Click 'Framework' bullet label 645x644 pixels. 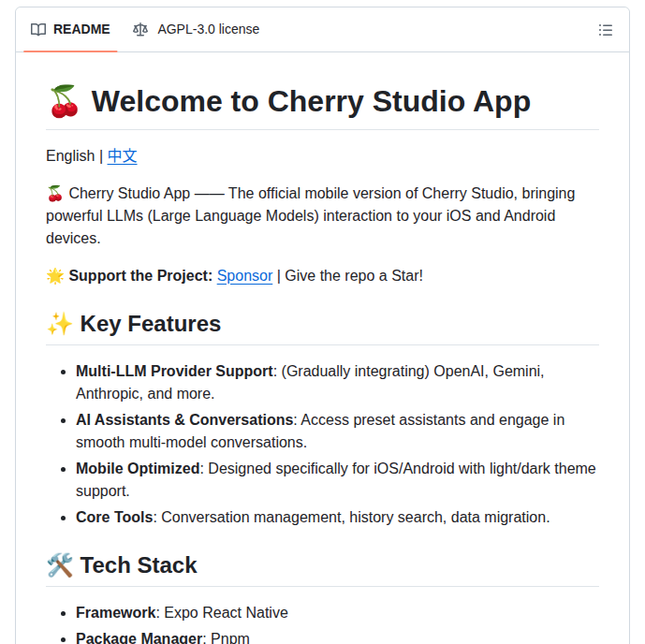coord(115,612)
